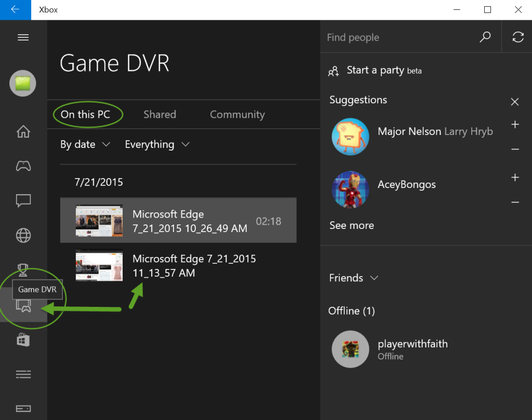Switch to the Community tab
The width and height of the screenshot is (532, 420).
tap(237, 115)
